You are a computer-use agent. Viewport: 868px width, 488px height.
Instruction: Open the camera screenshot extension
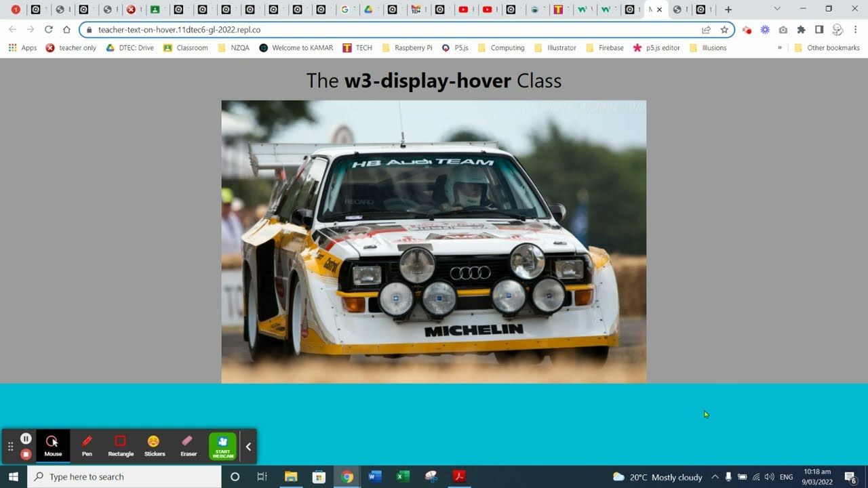point(783,30)
